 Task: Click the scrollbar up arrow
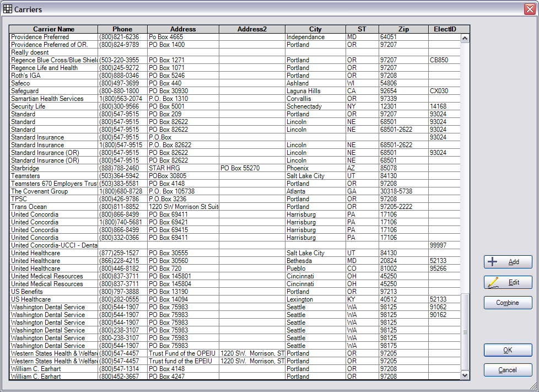coord(465,38)
